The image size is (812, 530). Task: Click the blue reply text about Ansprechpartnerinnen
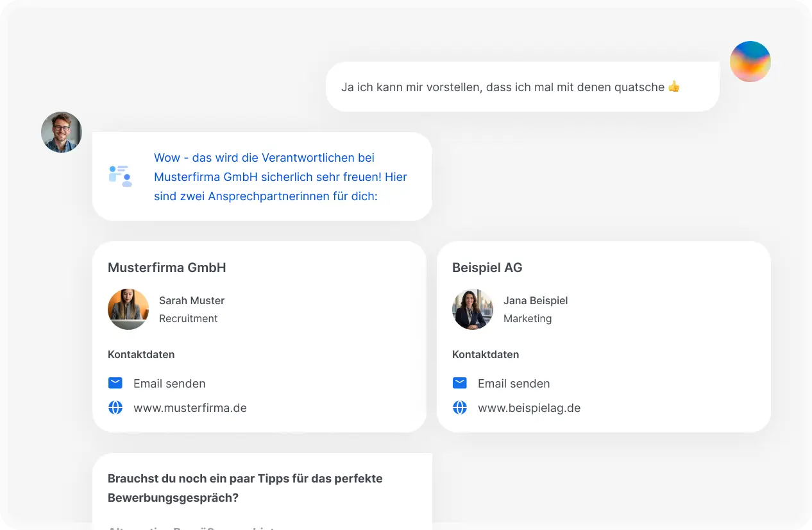point(280,176)
